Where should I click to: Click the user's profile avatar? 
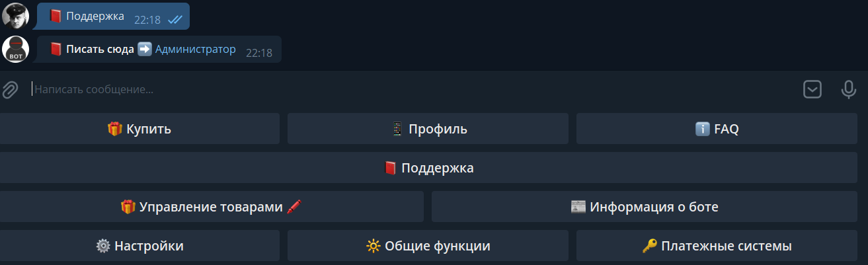(15, 16)
